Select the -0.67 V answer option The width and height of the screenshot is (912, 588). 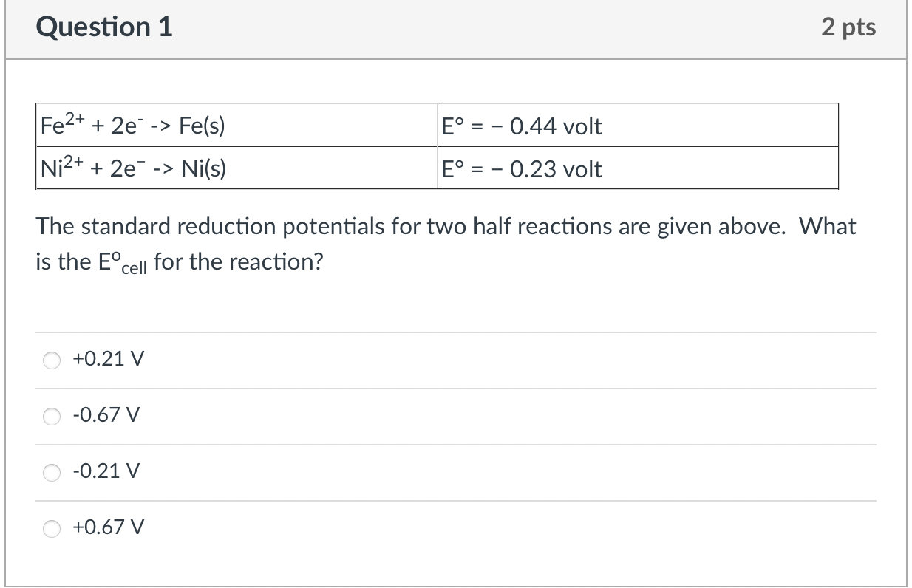click(52, 416)
